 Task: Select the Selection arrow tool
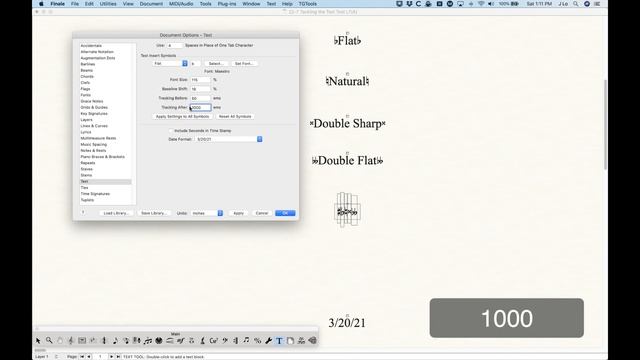pyautogui.click(x=38, y=340)
